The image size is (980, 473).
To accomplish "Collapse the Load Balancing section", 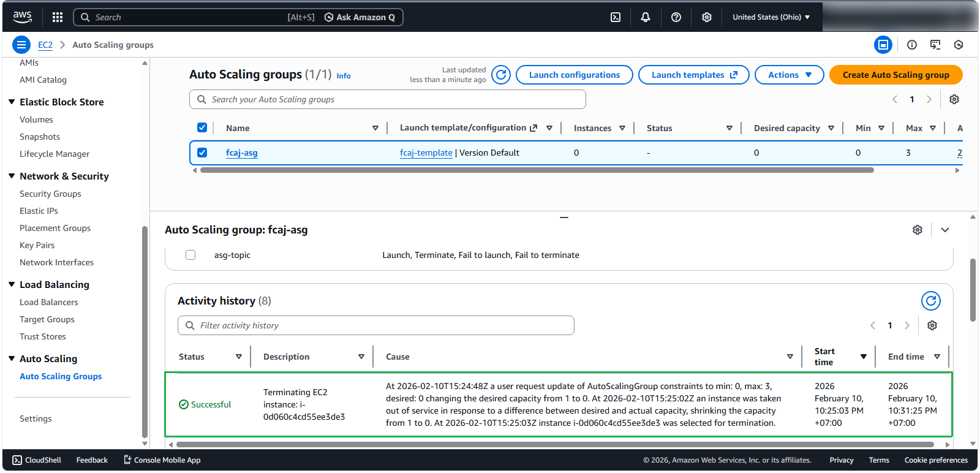I will 12,284.
